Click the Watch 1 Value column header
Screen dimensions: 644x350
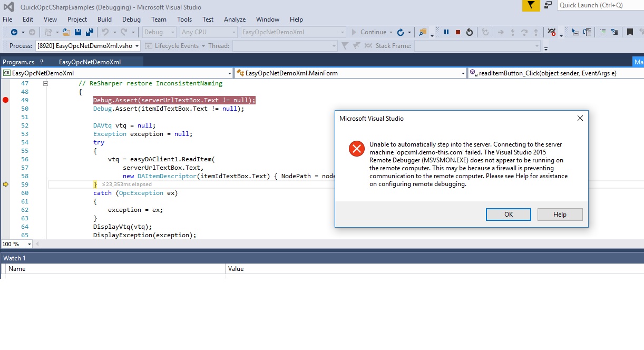click(x=435, y=269)
